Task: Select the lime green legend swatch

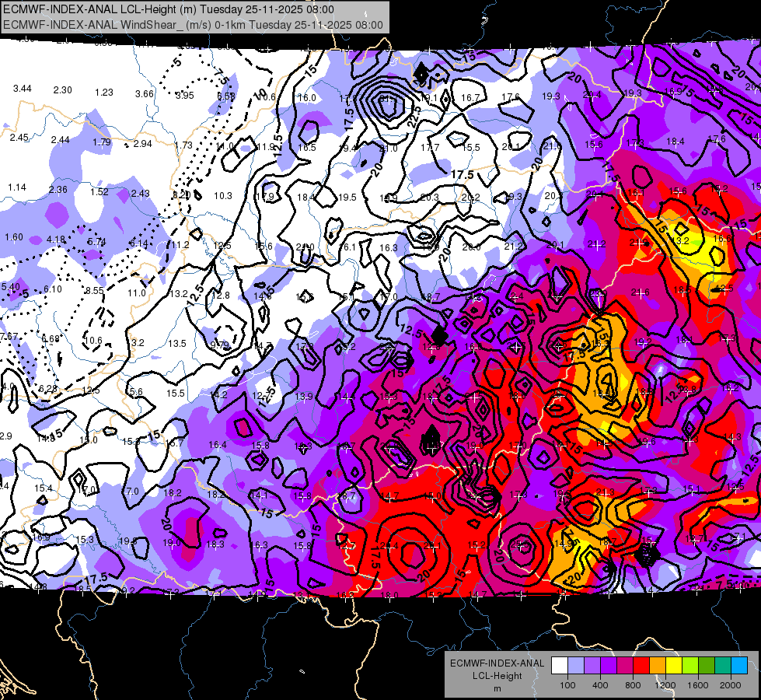Action: click(x=690, y=666)
